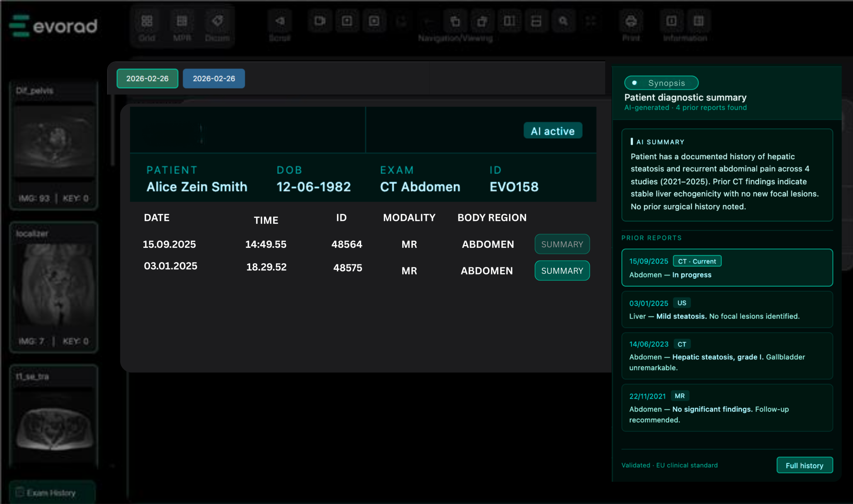Switch to the blue 2026-02-26 tab
This screenshot has height=504, width=853.
[214, 79]
